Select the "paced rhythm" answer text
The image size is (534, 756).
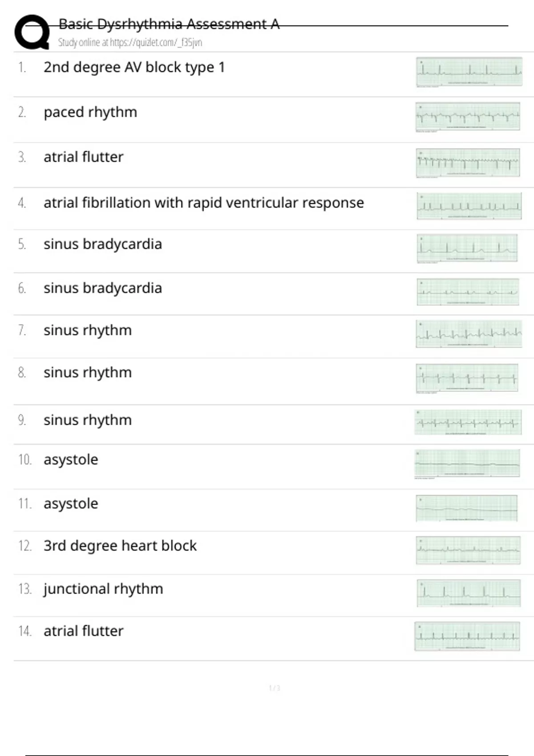click(x=90, y=112)
